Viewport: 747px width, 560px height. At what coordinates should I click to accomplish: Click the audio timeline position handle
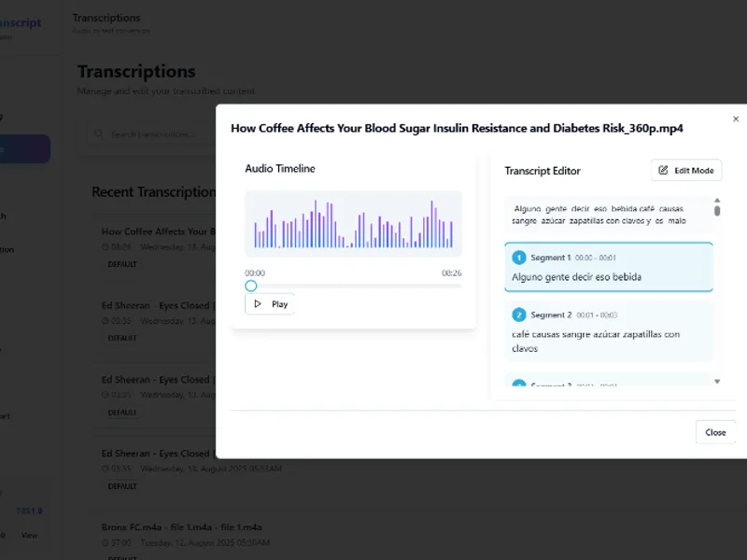251,286
